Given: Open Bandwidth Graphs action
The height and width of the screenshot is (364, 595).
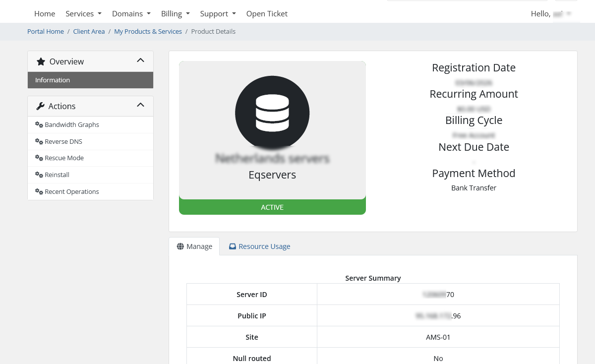Looking at the screenshot, I should pos(90,124).
